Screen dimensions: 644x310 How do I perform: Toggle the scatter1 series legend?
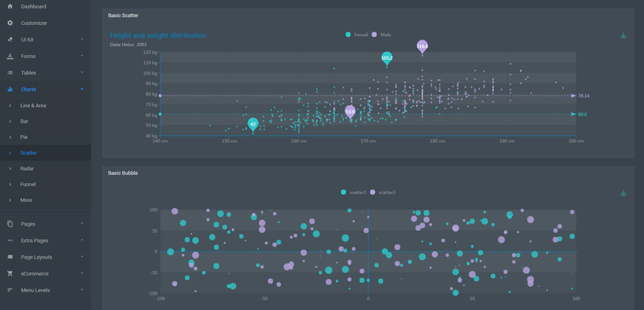(354, 192)
